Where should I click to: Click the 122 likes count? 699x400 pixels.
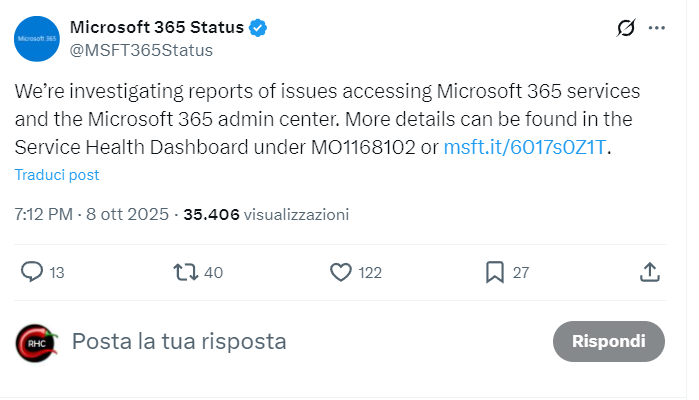370,272
